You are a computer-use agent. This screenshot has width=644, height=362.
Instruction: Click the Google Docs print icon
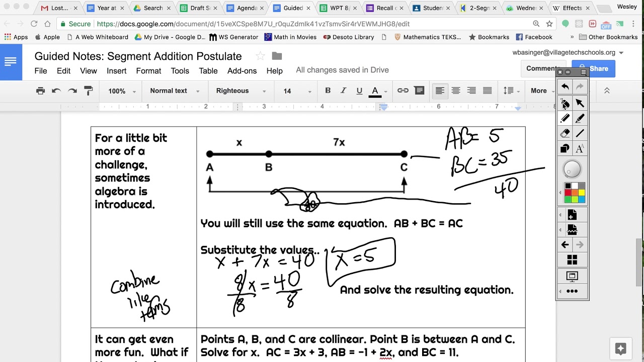coord(40,91)
